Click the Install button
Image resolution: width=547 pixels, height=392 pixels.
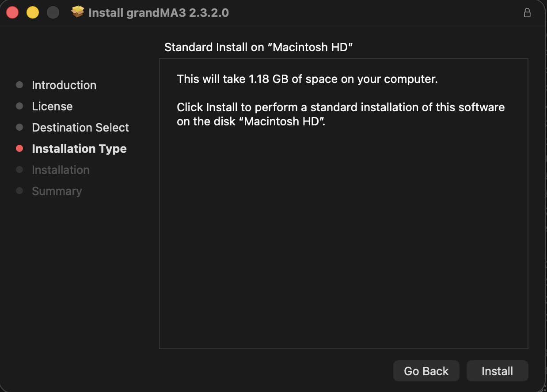tap(497, 371)
